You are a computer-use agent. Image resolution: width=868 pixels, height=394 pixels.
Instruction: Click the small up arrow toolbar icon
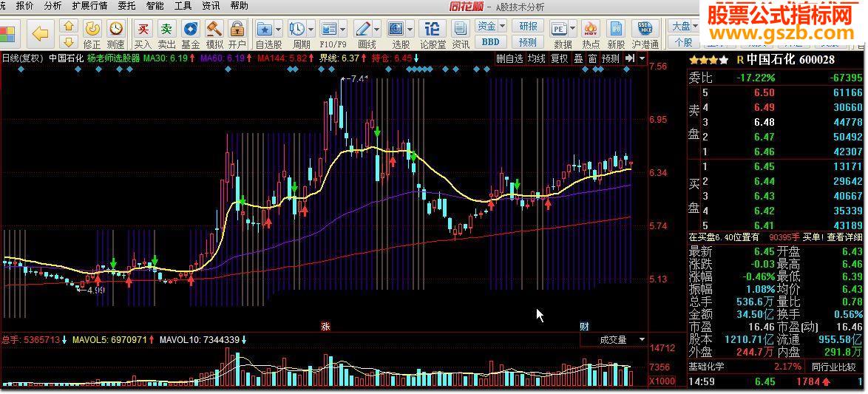(69, 27)
